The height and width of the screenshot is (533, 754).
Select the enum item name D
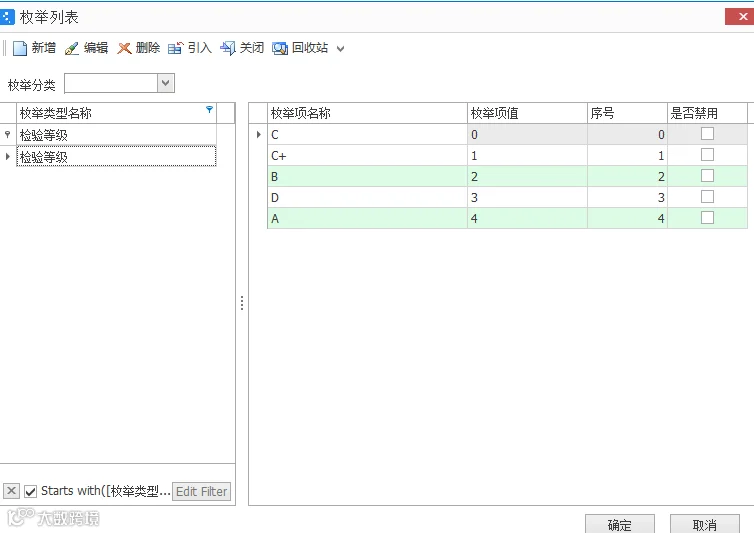click(x=367, y=197)
